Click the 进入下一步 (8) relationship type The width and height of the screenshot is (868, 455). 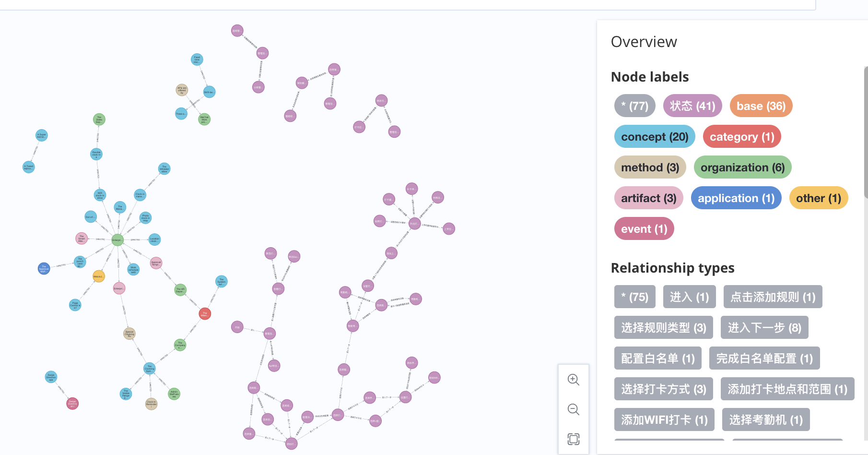pyautogui.click(x=764, y=328)
